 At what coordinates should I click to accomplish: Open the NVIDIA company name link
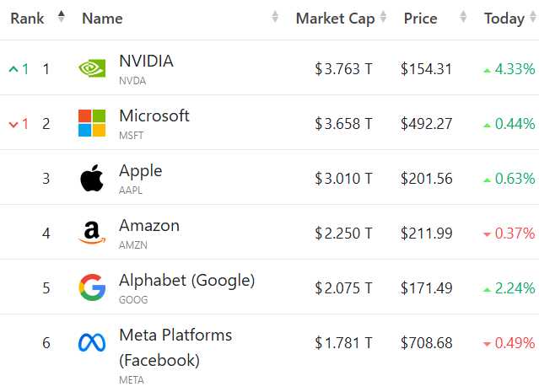click(146, 62)
